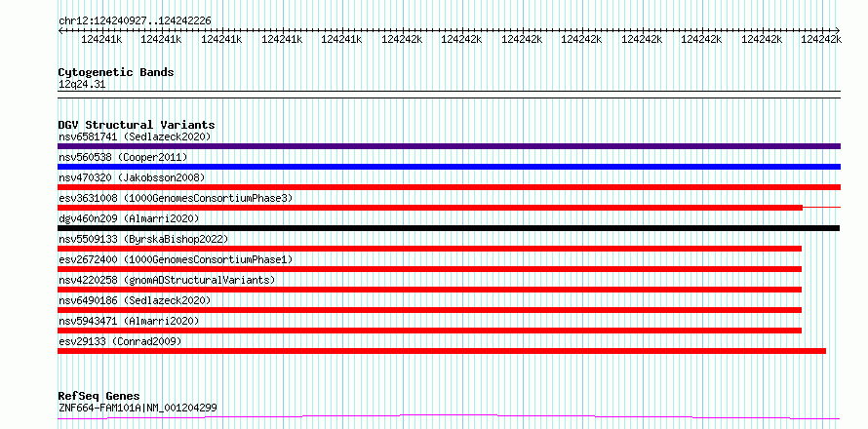Click the red nsv6490186 variant bar
The width and height of the screenshot is (868, 429).
[429, 310]
